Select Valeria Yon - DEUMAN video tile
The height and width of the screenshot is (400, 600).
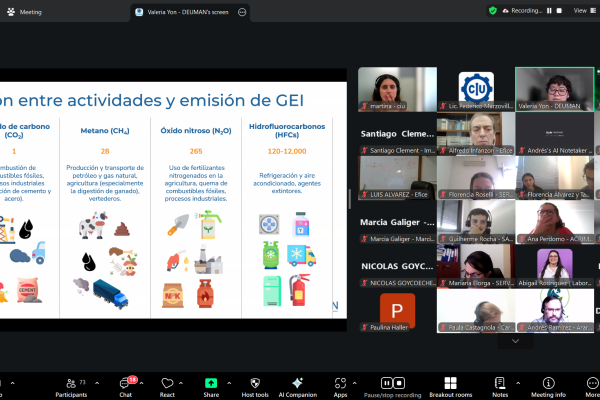[554, 89]
